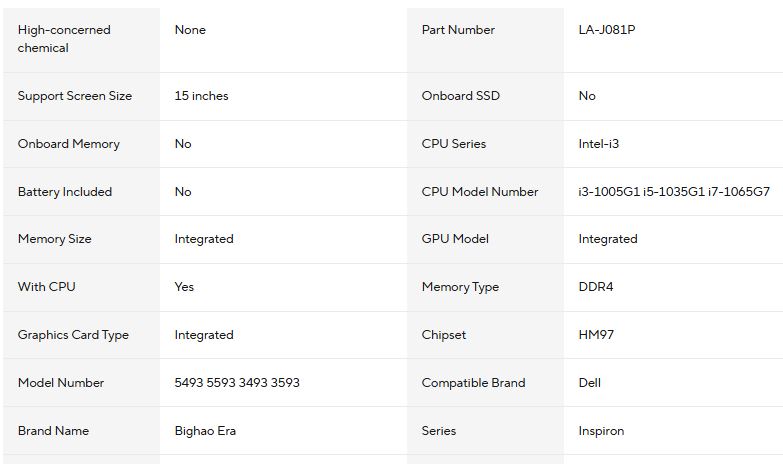Select the Chipset value HM97
Viewport: 783px width, 464px height.
[596, 335]
